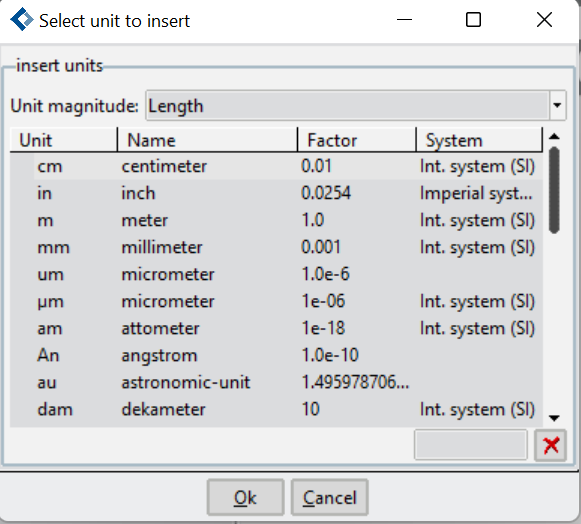Click the Factor column header
The height and width of the screenshot is (524, 581).
[x=357, y=140]
